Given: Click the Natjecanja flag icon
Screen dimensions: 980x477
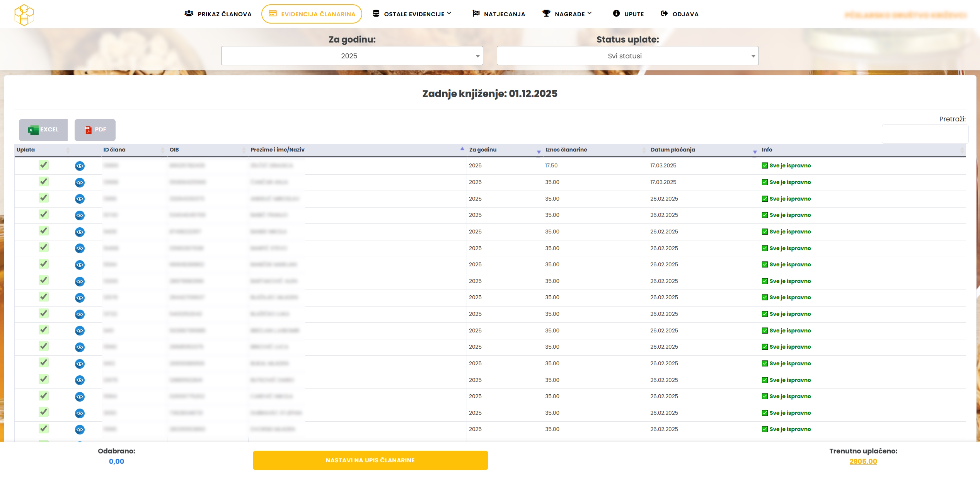Looking at the screenshot, I should [476, 14].
